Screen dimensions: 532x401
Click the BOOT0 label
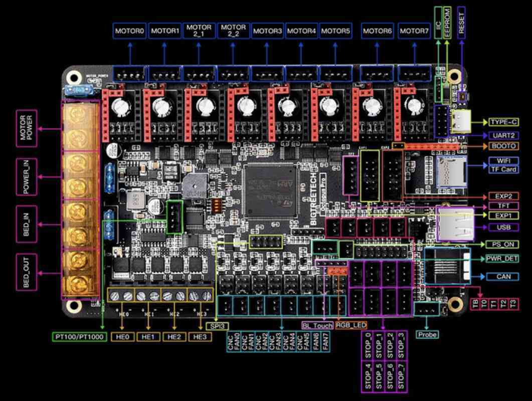504,146
